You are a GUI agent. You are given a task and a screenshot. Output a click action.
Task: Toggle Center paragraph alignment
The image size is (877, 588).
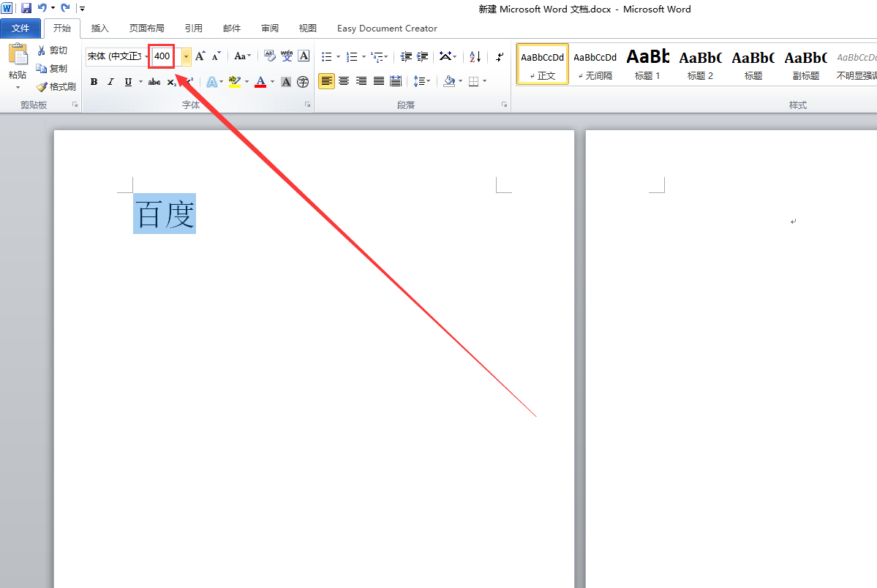coord(344,82)
